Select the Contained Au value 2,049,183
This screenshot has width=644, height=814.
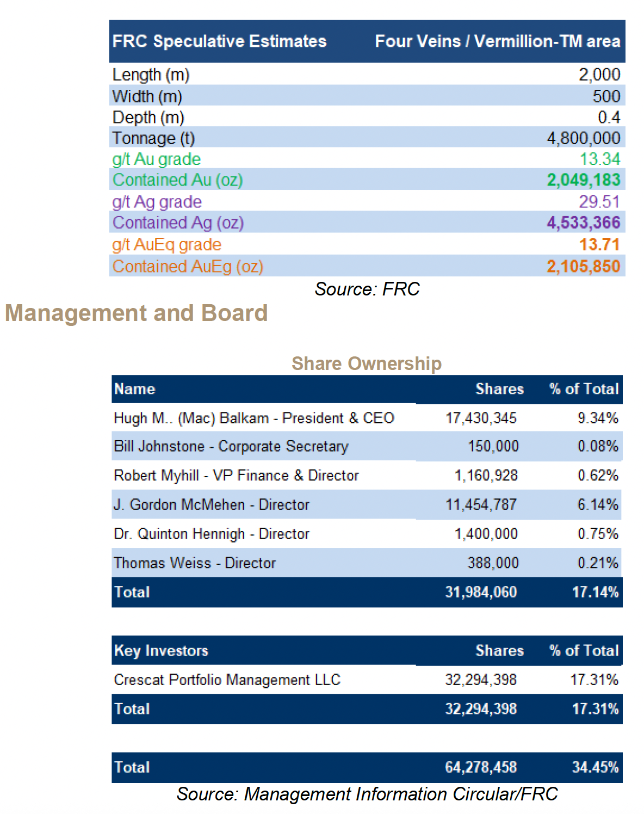pyautogui.click(x=583, y=180)
